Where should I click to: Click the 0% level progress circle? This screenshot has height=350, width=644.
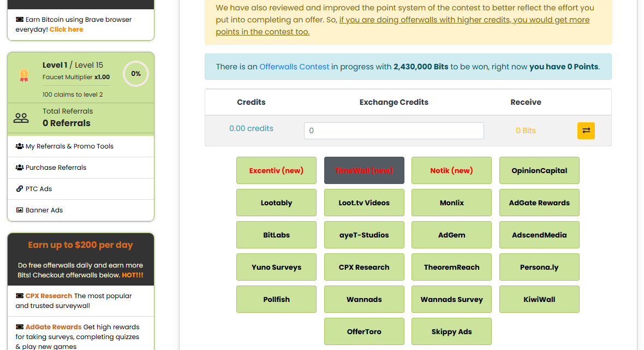click(x=135, y=74)
